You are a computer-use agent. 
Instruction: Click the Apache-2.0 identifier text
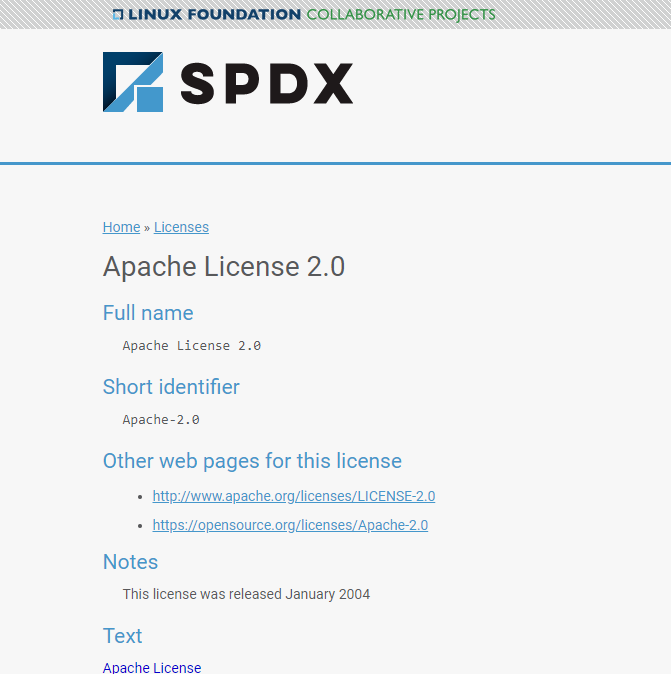tap(161, 420)
